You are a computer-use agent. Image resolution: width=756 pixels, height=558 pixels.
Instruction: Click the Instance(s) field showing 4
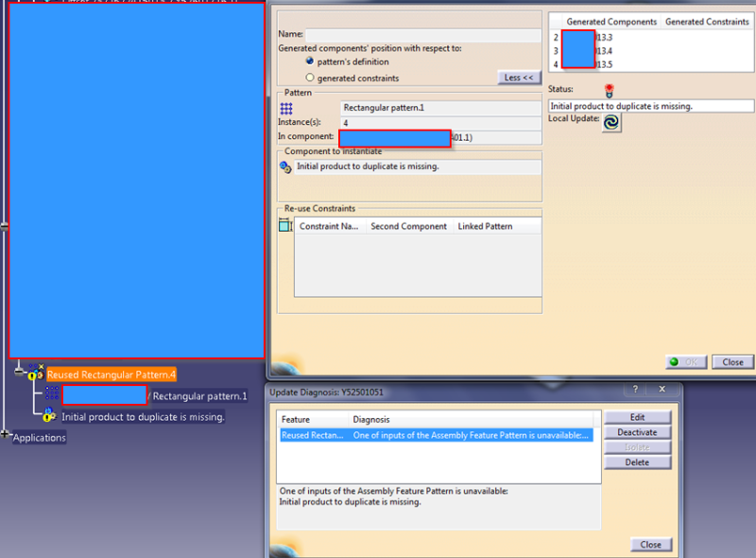(440, 123)
